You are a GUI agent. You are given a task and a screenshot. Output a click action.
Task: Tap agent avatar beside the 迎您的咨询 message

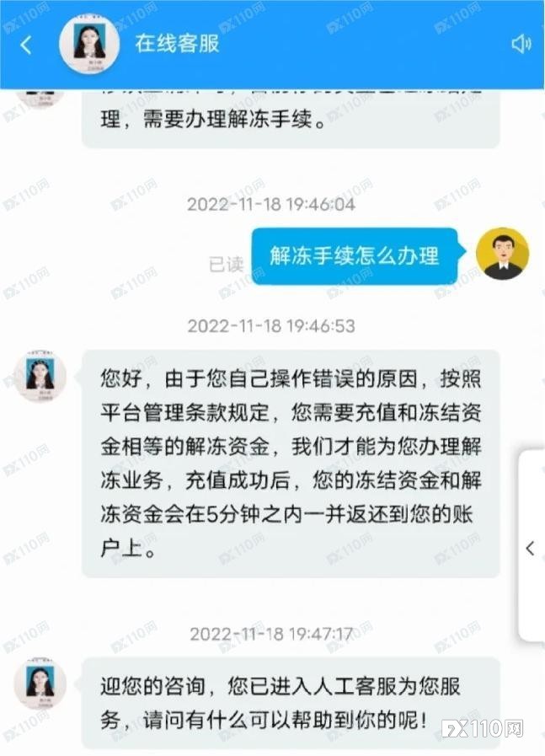click(40, 683)
